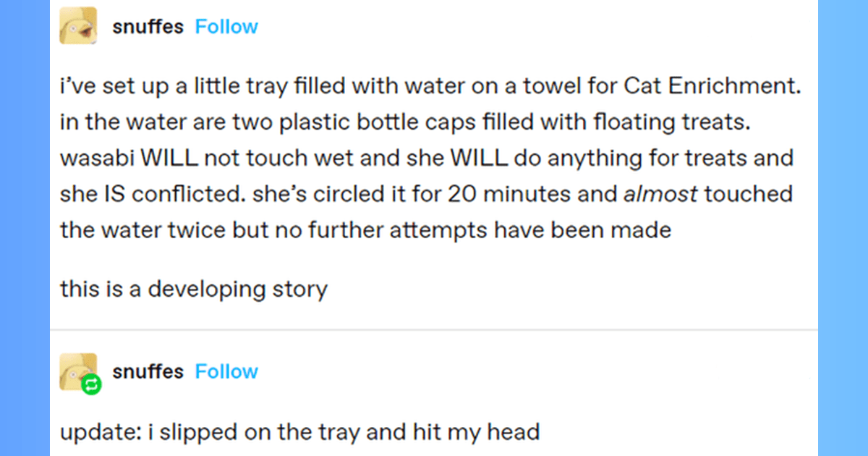This screenshot has height=456, width=868.
Task: Click the snuffes avatar on the first post
Action: tap(79, 26)
